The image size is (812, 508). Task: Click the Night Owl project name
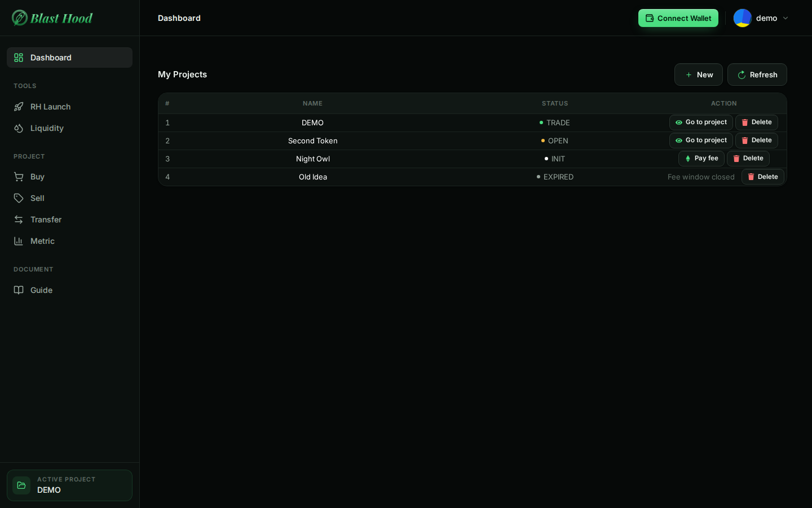point(313,159)
